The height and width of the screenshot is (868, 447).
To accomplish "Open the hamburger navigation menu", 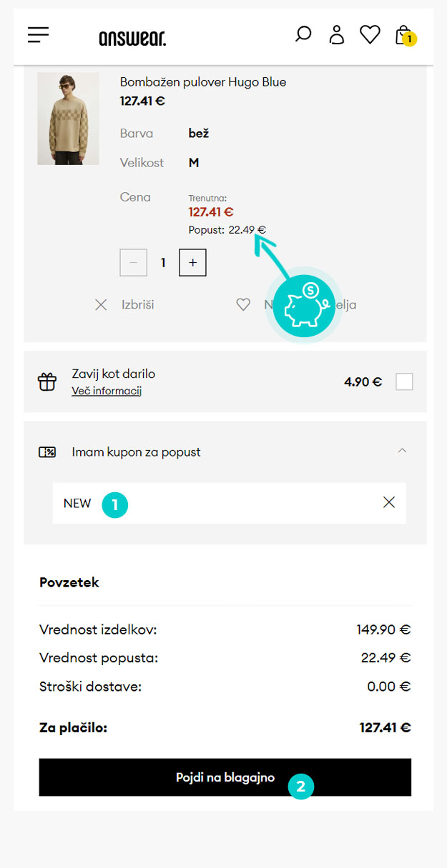I will pos(39,35).
